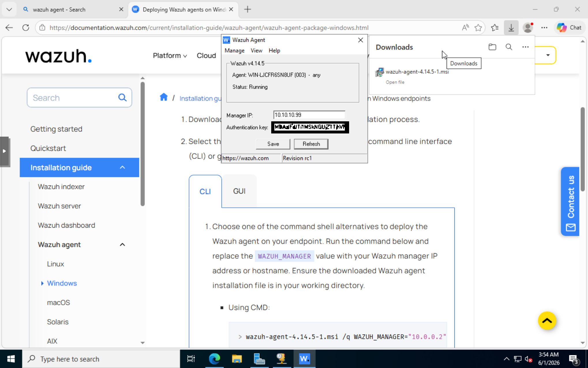Open macOS agent page in sidebar
This screenshot has height=368, width=588.
pyautogui.click(x=58, y=303)
